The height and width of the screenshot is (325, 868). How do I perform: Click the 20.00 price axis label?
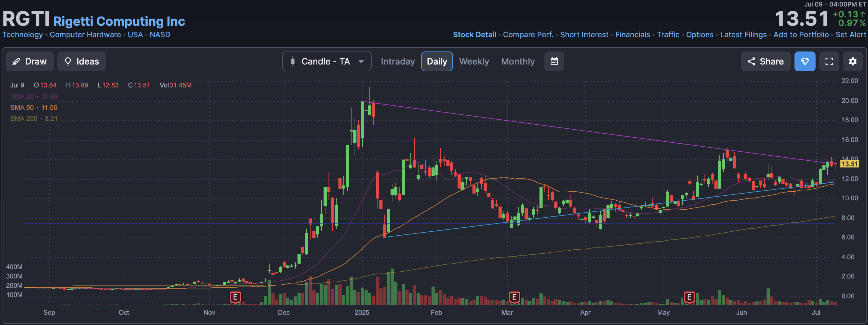(849, 101)
